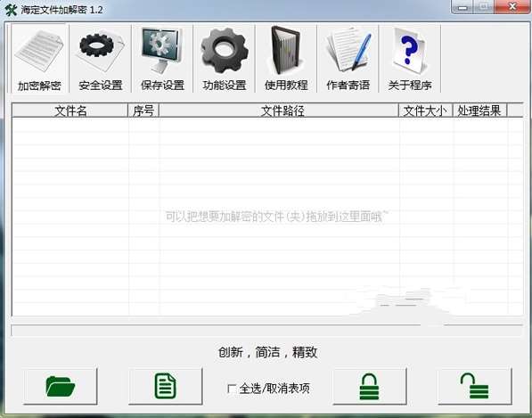Open the 加密解密 tab with document icon
The width and height of the screenshot is (532, 418).
coord(39,58)
